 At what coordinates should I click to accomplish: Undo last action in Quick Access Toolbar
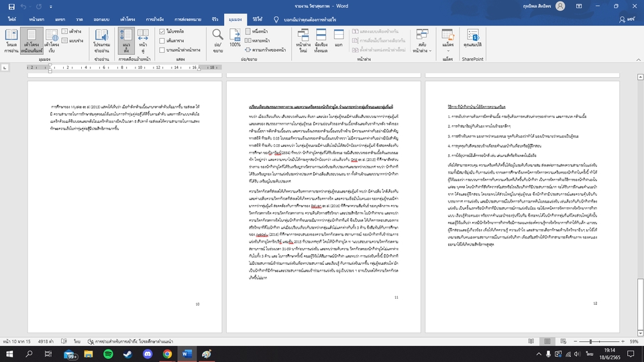pyautogui.click(x=23, y=7)
